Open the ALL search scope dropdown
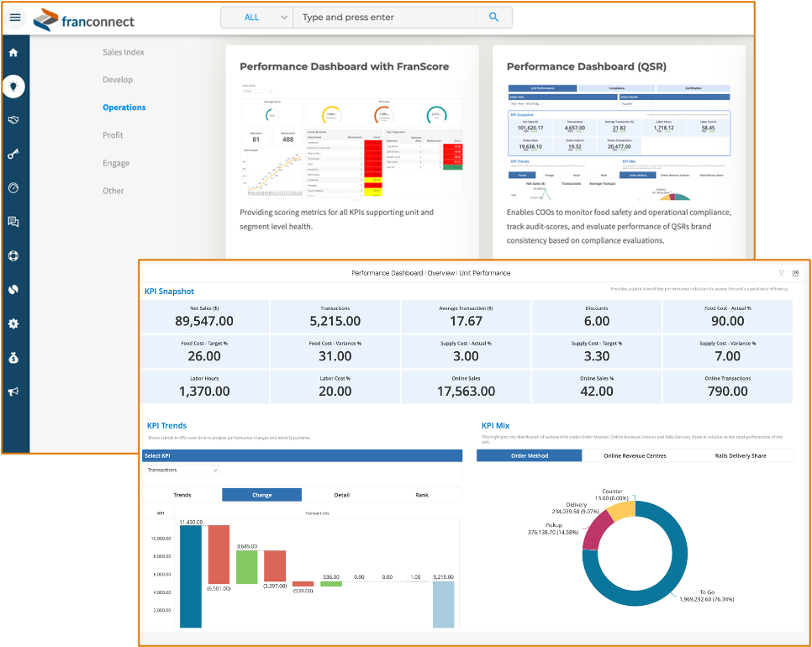This screenshot has height=647, width=812. point(257,17)
